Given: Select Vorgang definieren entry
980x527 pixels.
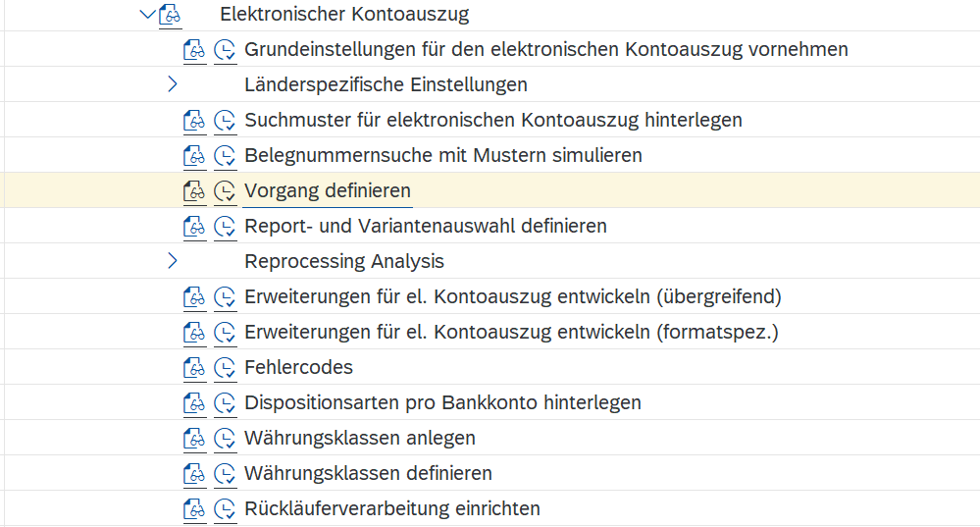Looking at the screenshot, I should (328, 190).
